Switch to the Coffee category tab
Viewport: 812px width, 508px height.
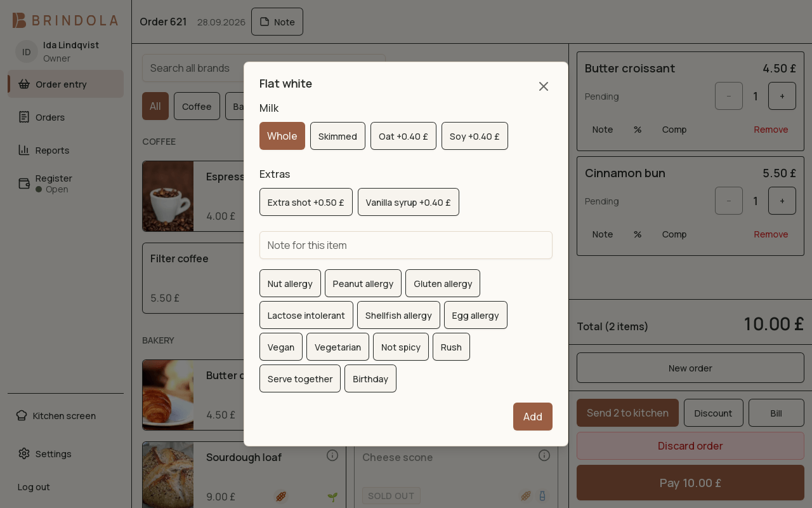pyautogui.click(x=197, y=106)
